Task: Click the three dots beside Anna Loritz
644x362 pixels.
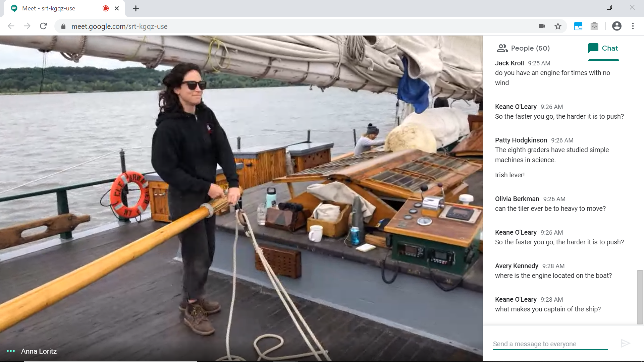Action: pyautogui.click(x=11, y=351)
